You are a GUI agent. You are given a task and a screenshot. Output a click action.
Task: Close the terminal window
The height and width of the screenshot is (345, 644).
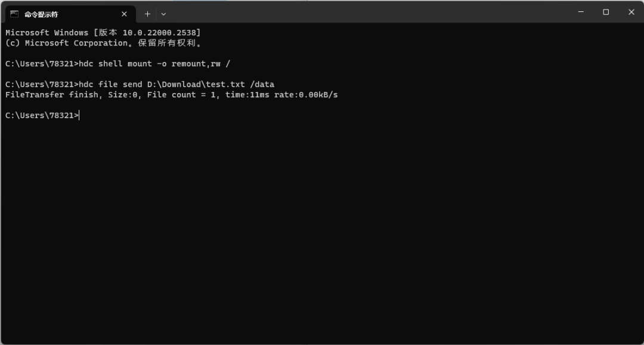631,12
